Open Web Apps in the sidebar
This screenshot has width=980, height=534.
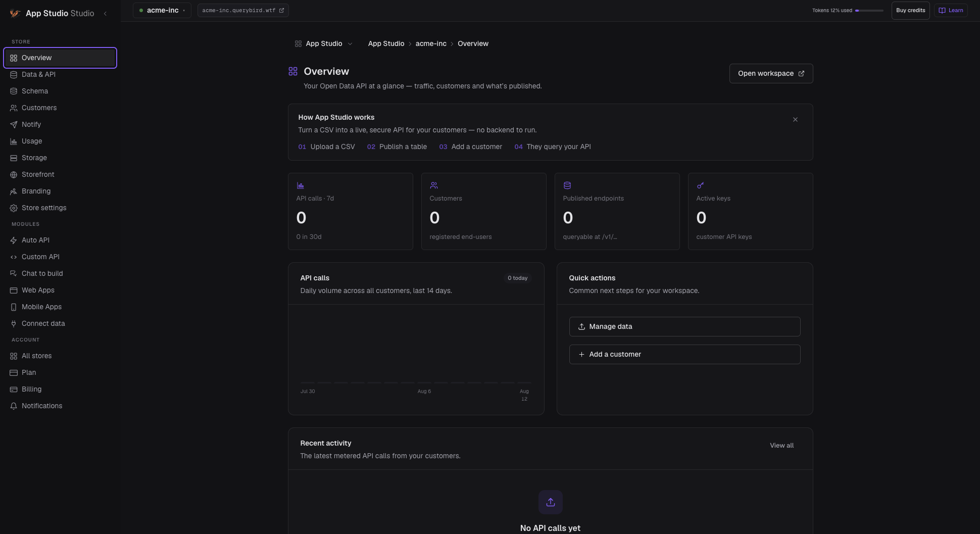click(60, 290)
